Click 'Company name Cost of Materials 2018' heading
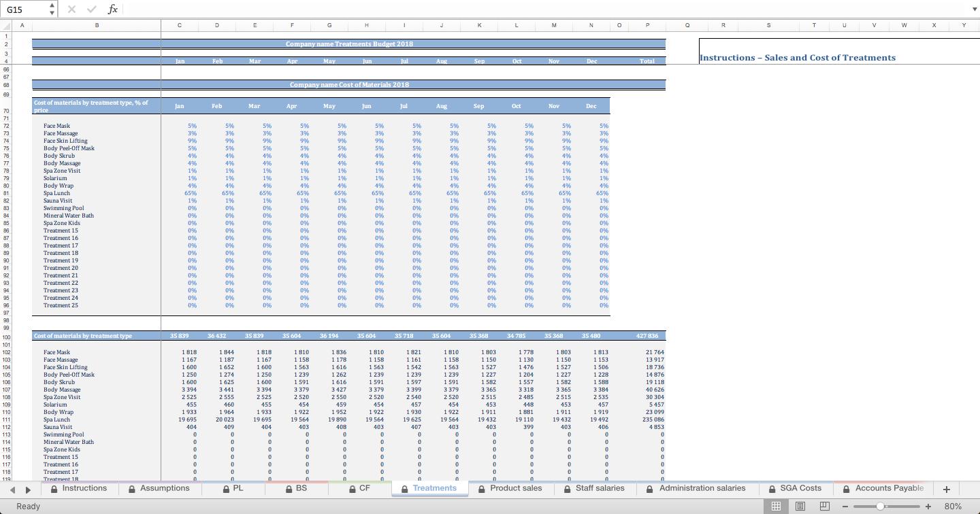Screen dimensions: 980x514 (348, 85)
